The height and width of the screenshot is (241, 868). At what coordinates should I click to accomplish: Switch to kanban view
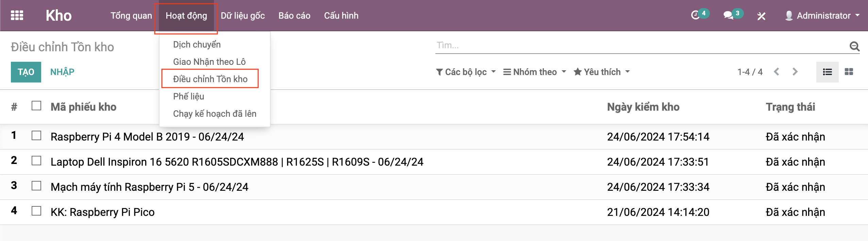click(x=849, y=72)
